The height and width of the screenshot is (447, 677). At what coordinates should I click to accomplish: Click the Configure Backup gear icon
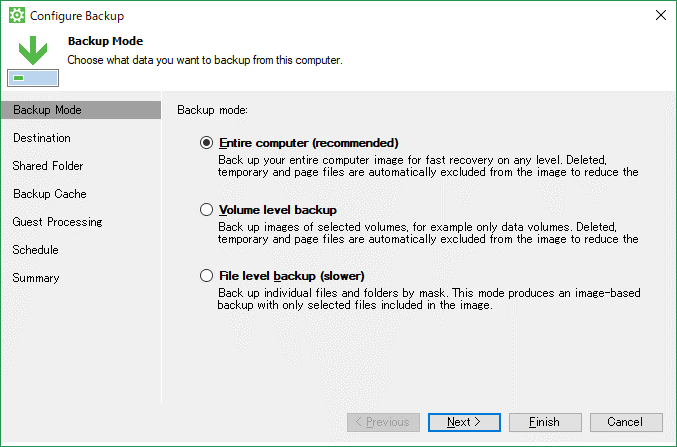pos(17,16)
